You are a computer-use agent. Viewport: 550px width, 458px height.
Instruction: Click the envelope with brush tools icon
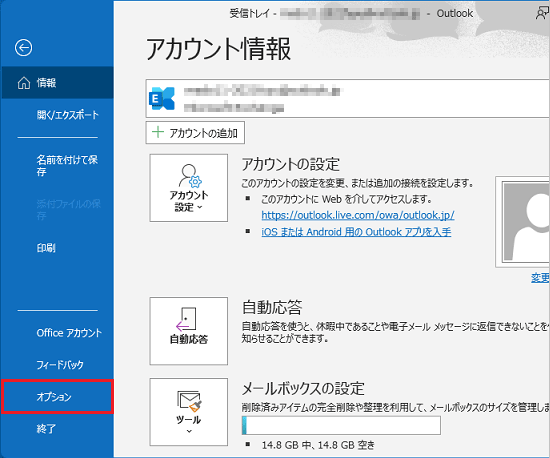(189, 402)
